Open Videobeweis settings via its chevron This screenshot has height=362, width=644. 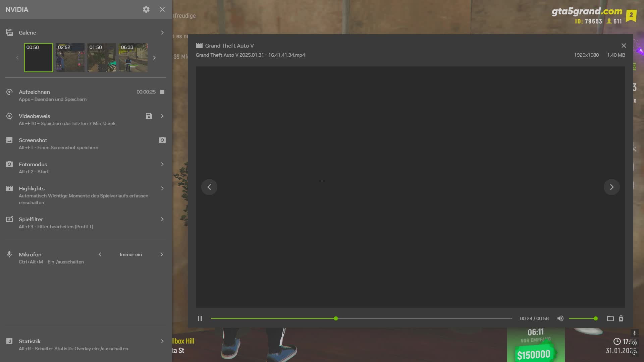[x=162, y=116]
